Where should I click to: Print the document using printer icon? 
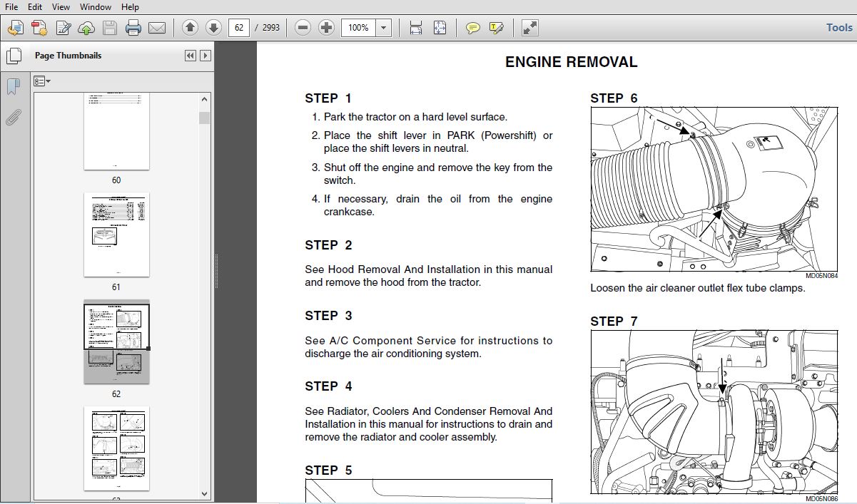click(x=133, y=28)
